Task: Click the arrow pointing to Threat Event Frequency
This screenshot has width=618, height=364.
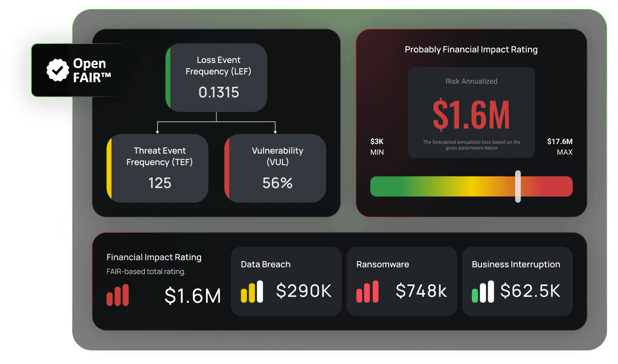Action: coord(157,131)
